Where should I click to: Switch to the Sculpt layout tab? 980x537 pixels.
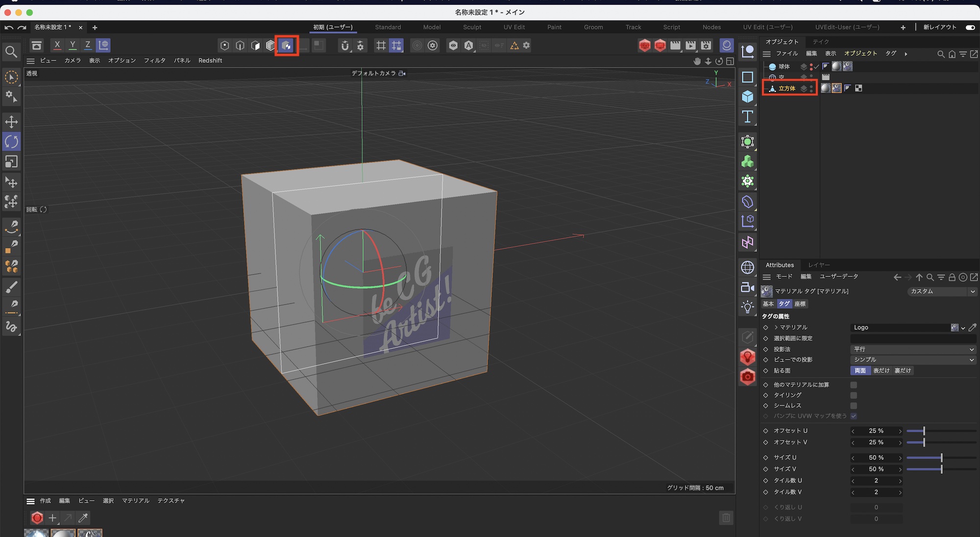(472, 27)
